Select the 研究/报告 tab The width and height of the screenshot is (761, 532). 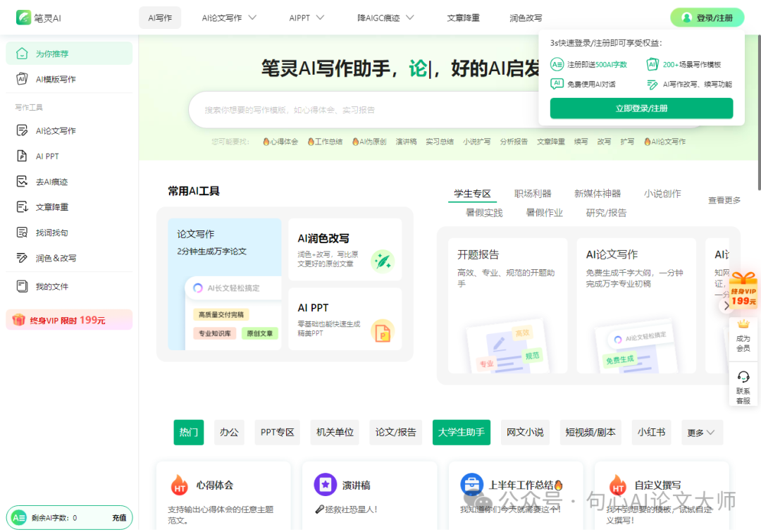tap(606, 213)
